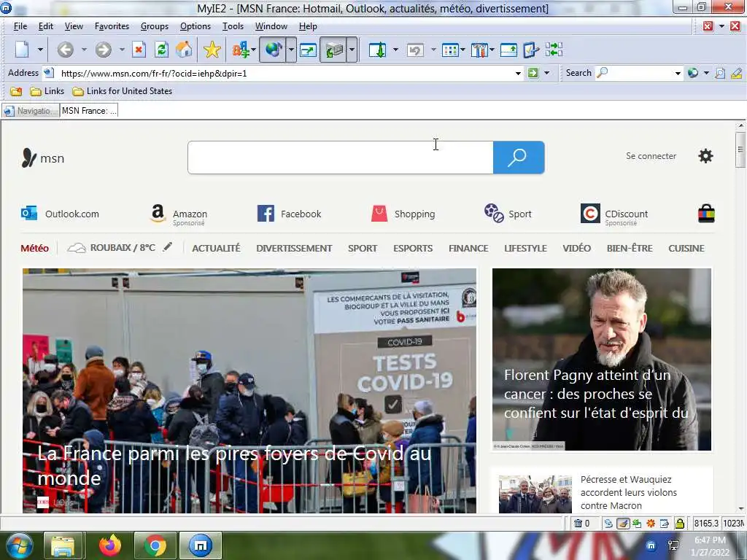Open Favorites via the yellow star icon

point(212,50)
